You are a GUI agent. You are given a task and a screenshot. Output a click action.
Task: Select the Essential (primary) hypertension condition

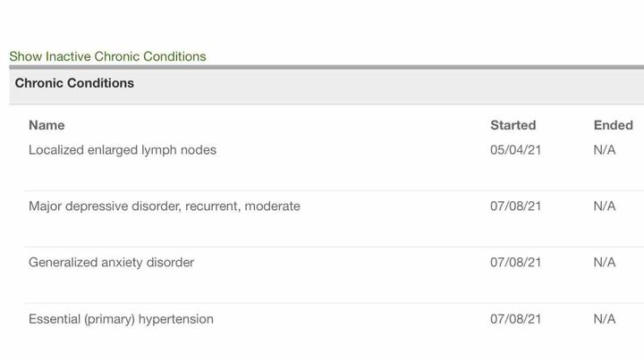121,319
